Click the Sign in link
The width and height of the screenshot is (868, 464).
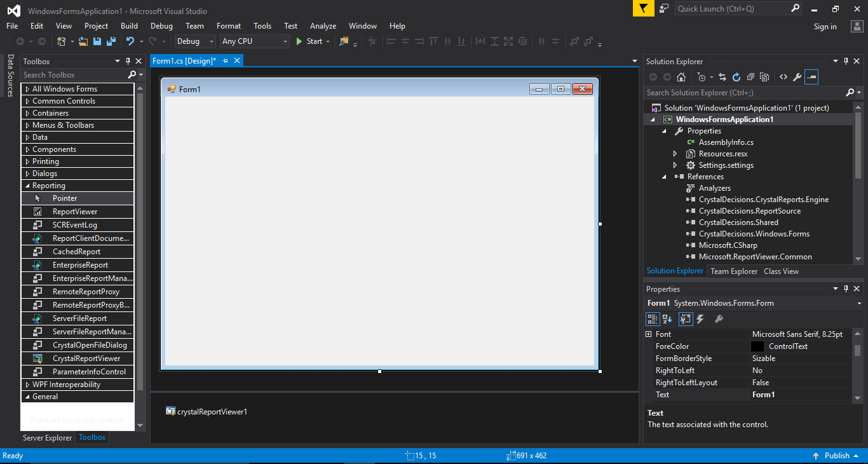(825, 27)
